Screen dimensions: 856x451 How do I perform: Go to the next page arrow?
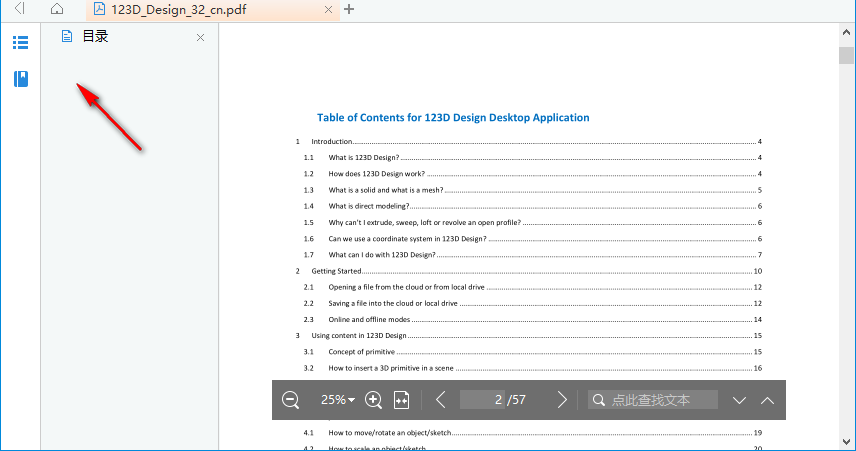coord(562,400)
